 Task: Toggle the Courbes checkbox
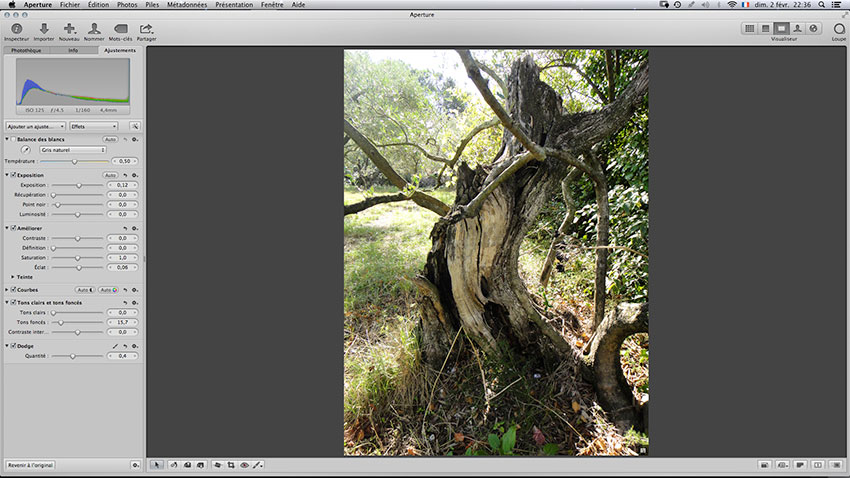(x=14, y=290)
